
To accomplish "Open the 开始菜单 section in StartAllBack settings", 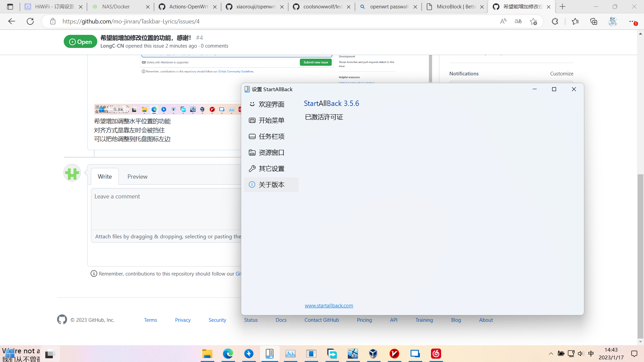I will [x=271, y=120].
